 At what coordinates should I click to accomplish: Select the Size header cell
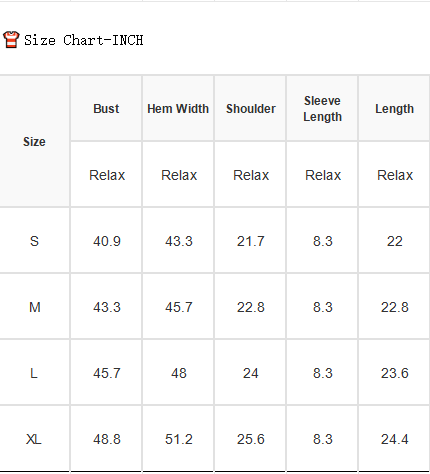pos(34,142)
